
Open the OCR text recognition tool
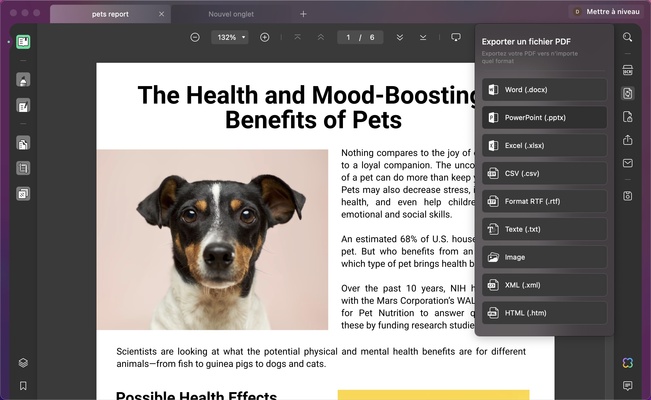pyautogui.click(x=627, y=70)
